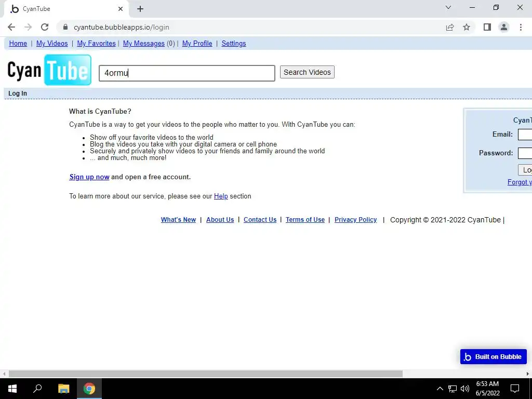Open Privacy Policy link
The height and width of the screenshot is (399, 532).
(355, 220)
